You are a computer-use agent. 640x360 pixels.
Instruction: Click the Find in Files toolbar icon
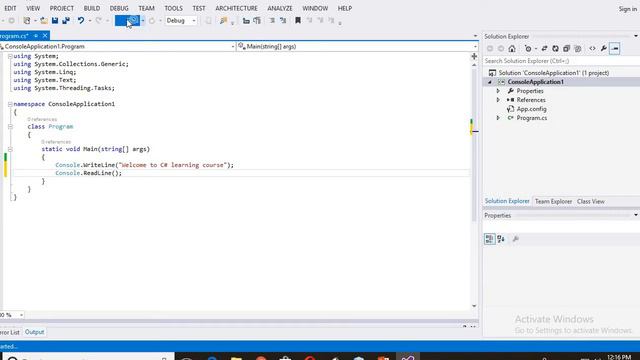(223, 20)
